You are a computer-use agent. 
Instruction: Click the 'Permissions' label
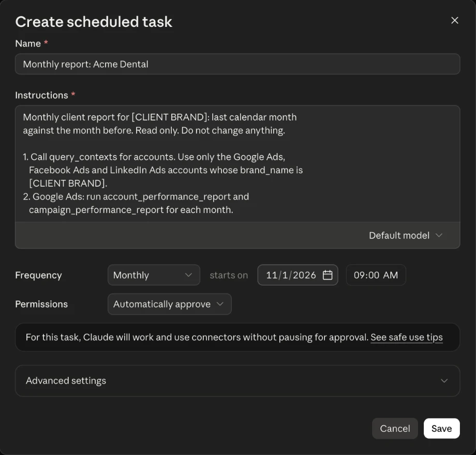tap(41, 304)
